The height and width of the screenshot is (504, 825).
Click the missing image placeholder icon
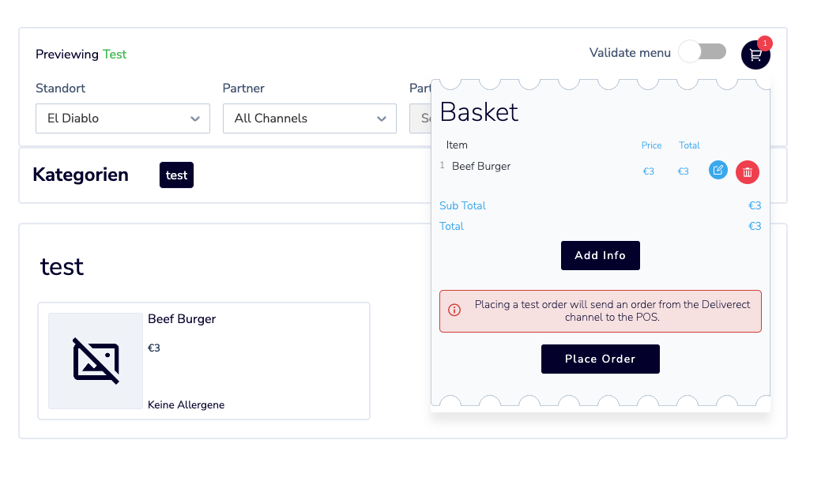[96, 361]
